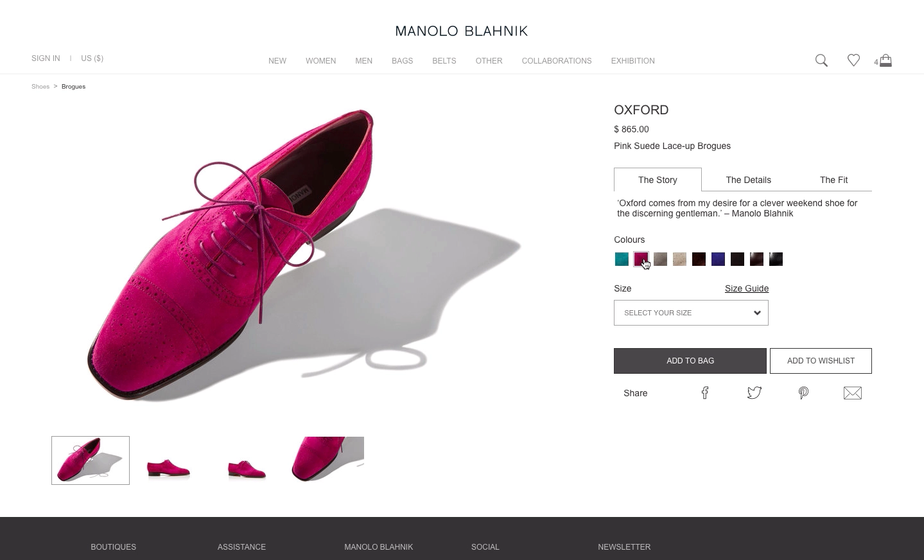Open the US ($) currency selector

[92, 58]
